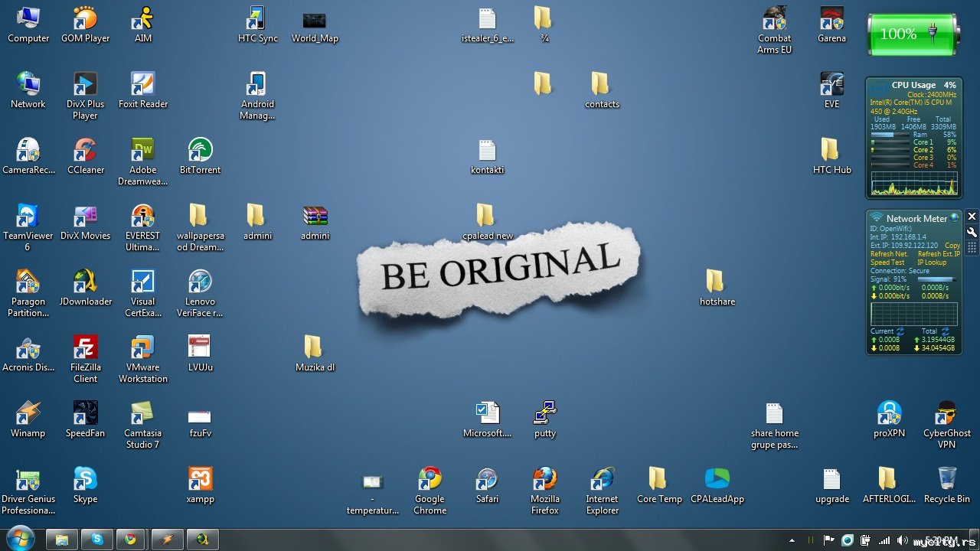Select the Mozilla Firefox desktop icon
980x551 pixels.
544,481
